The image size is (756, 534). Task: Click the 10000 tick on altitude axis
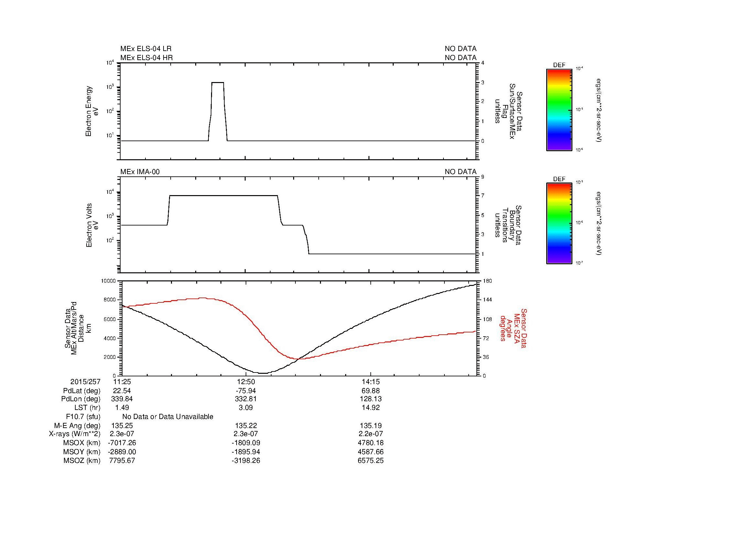pos(109,281)
